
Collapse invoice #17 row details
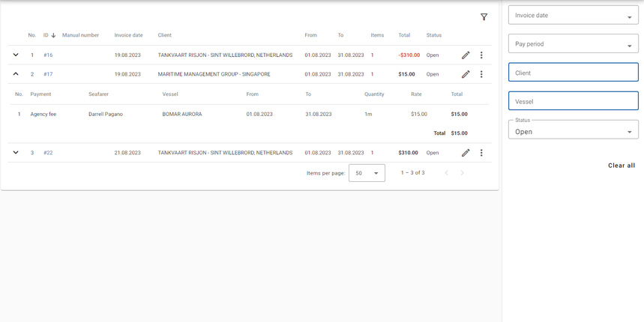click(16, 74)
